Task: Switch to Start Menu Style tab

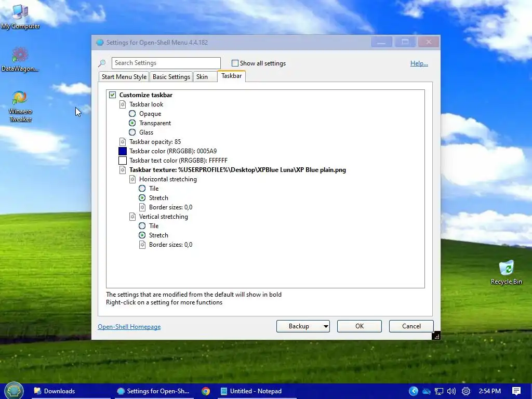Action: [x=124, y=77]
